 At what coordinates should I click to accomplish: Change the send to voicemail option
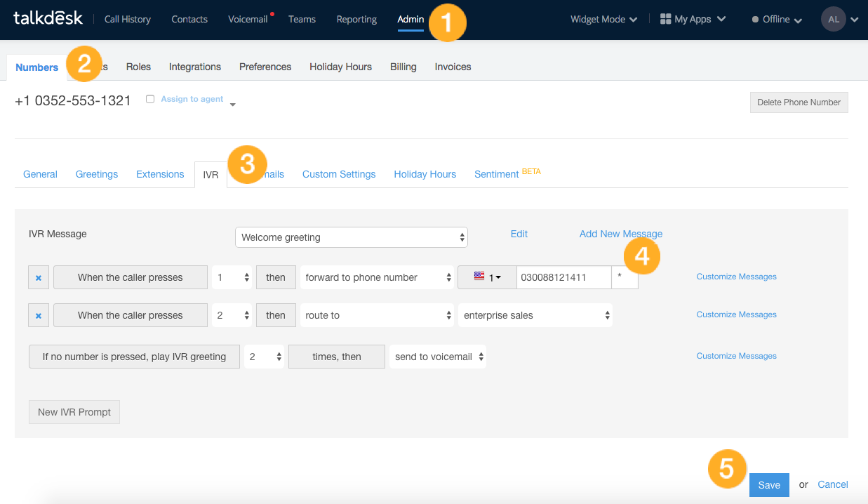[x=438, y=357]
